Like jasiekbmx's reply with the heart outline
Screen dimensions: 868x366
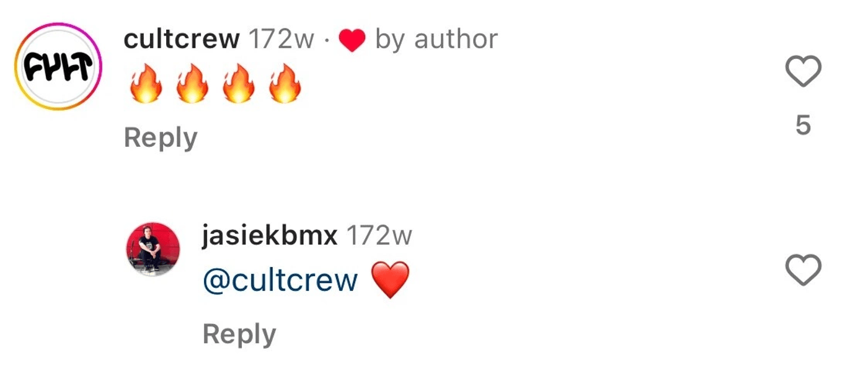coord(803,270)
